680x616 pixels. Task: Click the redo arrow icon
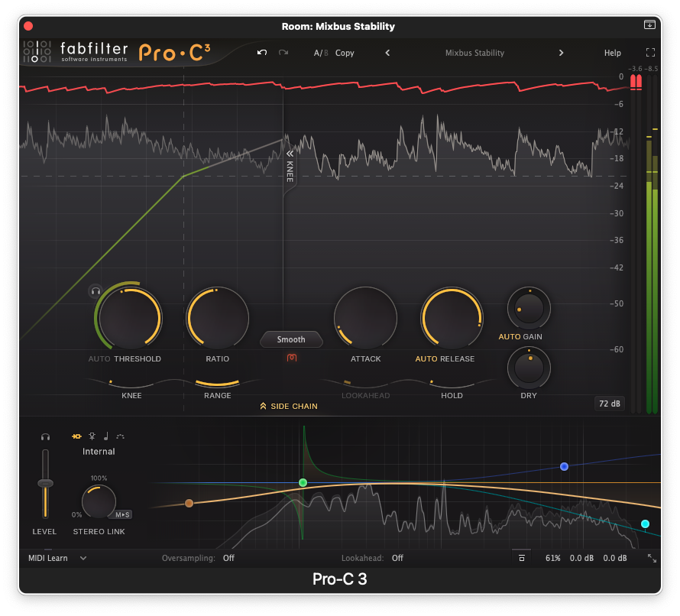coord(283,53)
